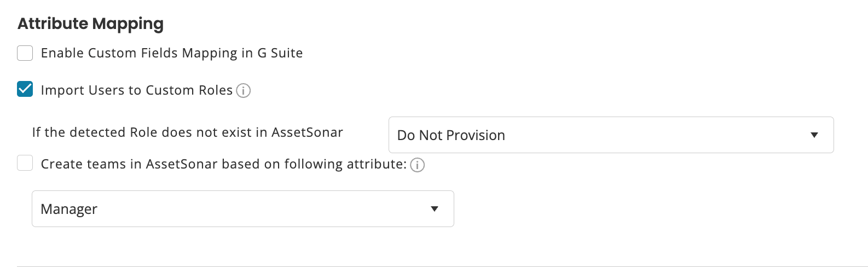Image resolution: width=868 pixels, height=267 pixels.
Task: Click the 'Do Not Provision' selected value text
Action: click(451, 135)
